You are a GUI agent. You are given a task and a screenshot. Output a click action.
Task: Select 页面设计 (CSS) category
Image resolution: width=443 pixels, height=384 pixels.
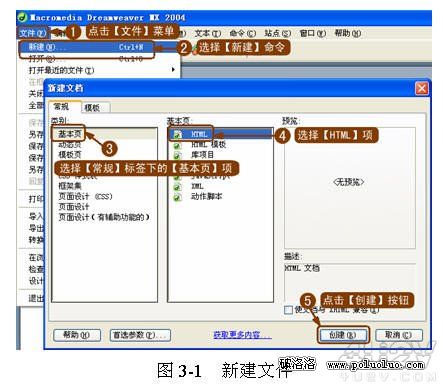(85, 196)
